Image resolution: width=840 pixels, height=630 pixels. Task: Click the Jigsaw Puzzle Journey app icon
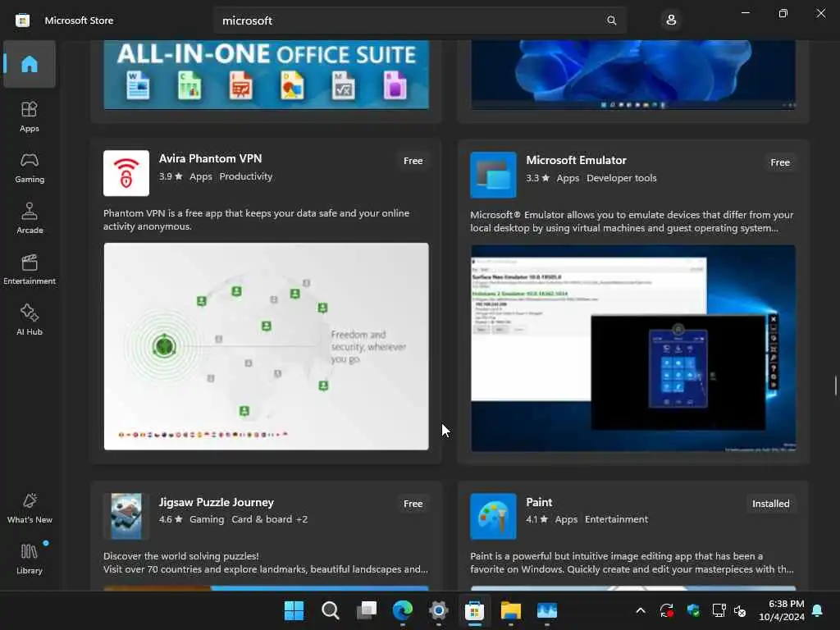(126, 516)
